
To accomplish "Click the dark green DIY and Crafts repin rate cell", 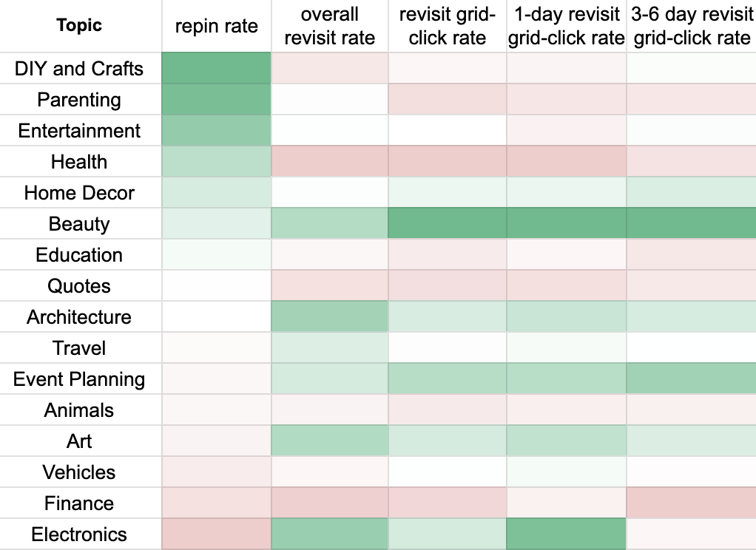I will pyautogui.click(x=216, y=69).
